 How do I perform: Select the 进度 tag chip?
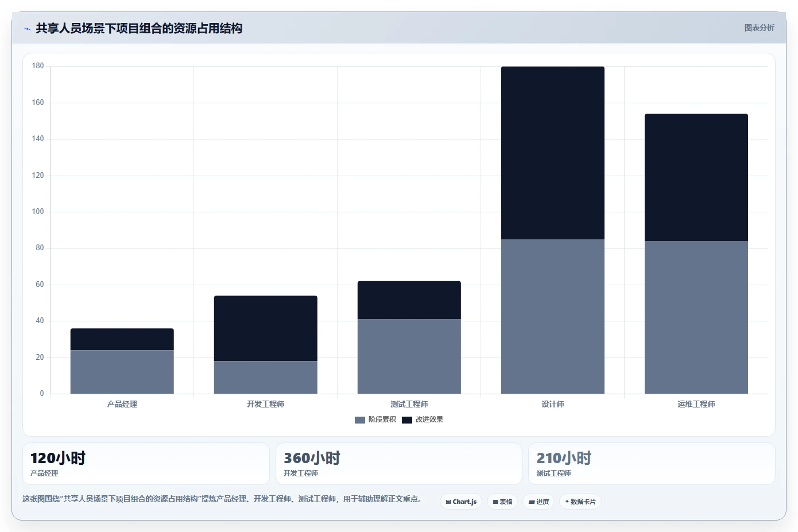pyautogui.click(x=539, y=502)
